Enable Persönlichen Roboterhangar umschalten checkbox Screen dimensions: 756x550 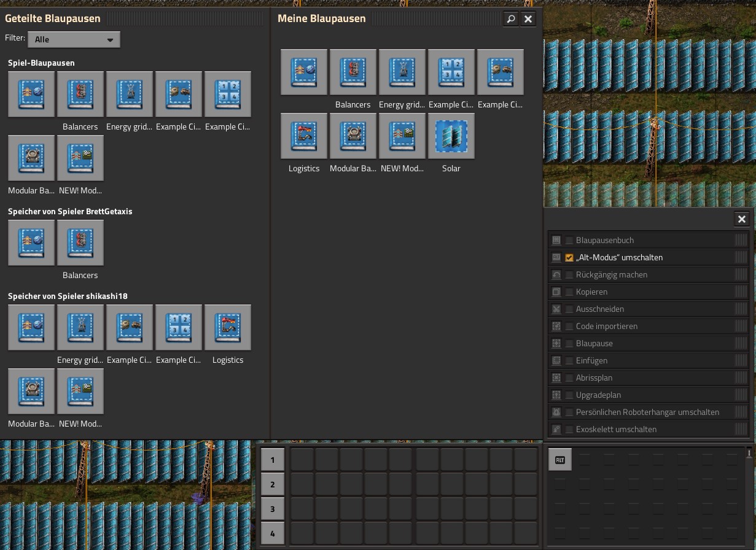[x=569, y=412]
